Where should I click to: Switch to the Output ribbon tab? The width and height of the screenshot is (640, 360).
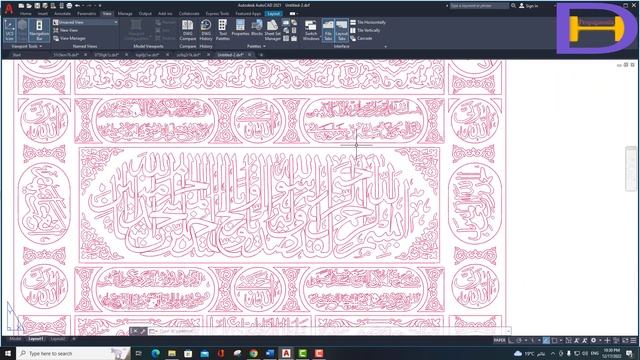point(145,13)
